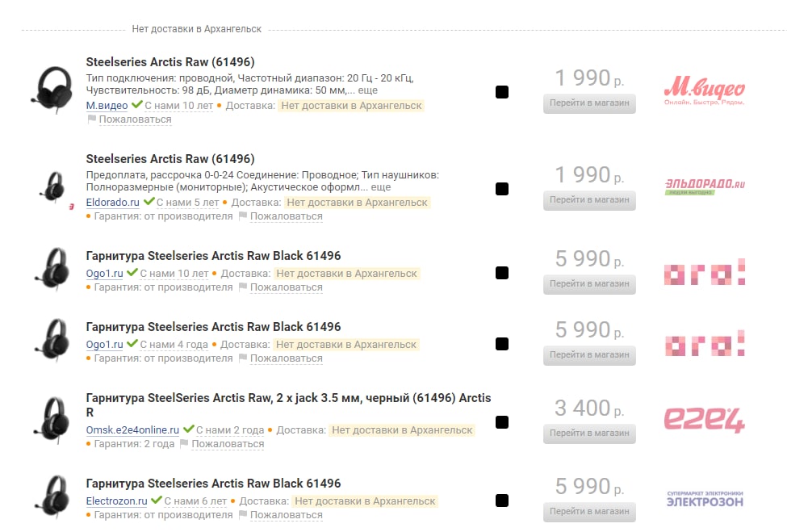
Task: Click black color square in Omsk.e2e4online.ru row
Action: pyautogui.click(x=502, y=422)
